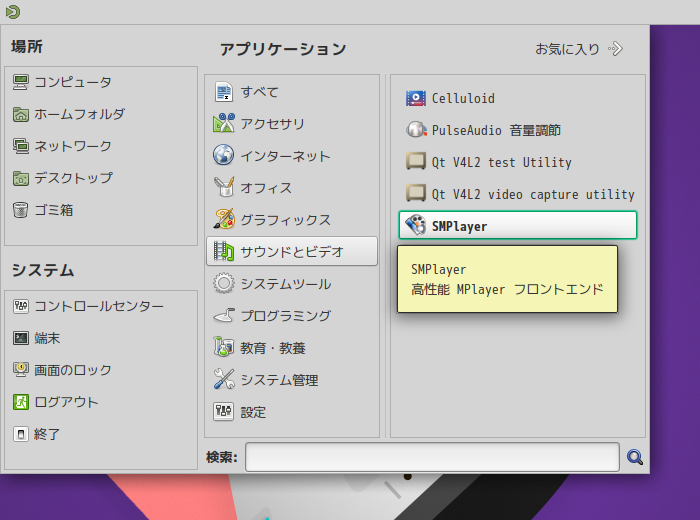Launch コントロールセンター control center icon
This screenshot has width=700, height=520.
pos(21,306)
